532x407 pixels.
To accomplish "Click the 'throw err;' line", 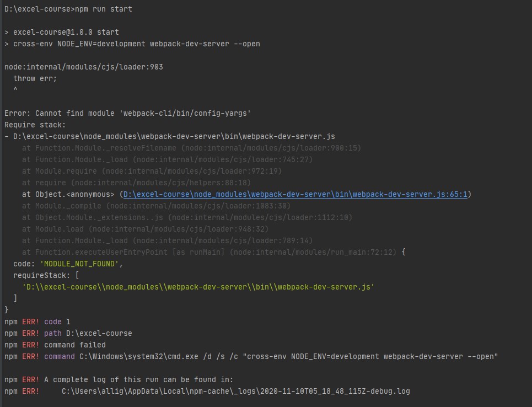I will point(35,78).
